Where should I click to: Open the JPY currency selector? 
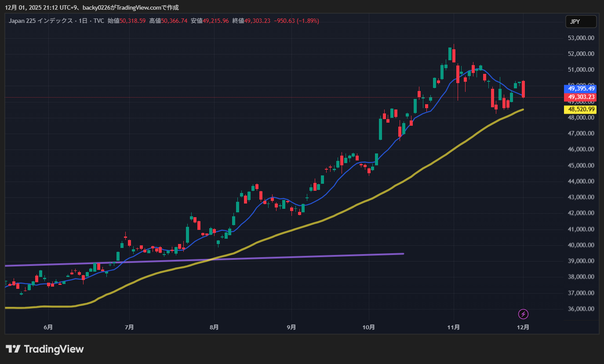580,22
